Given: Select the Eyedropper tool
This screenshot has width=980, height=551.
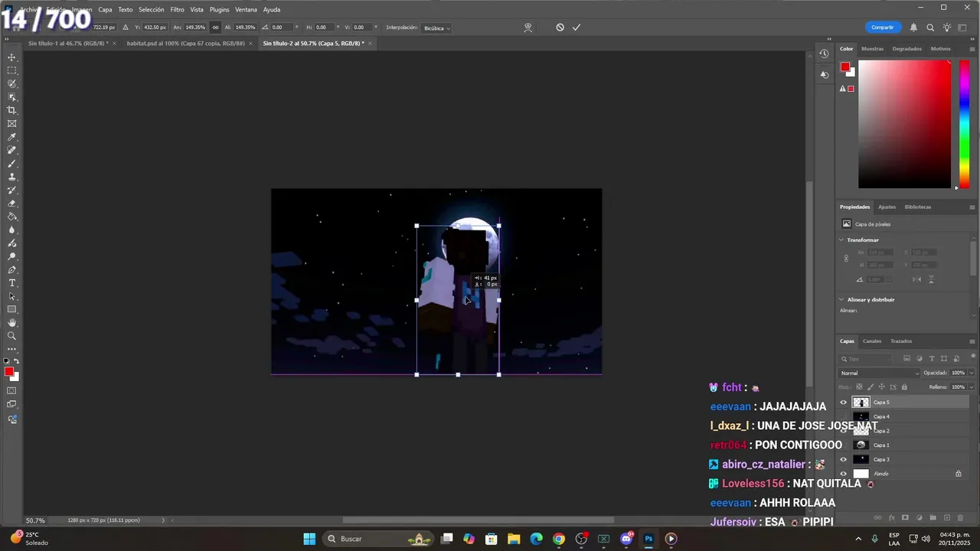Looking at the screenshot, I should 11,137.
